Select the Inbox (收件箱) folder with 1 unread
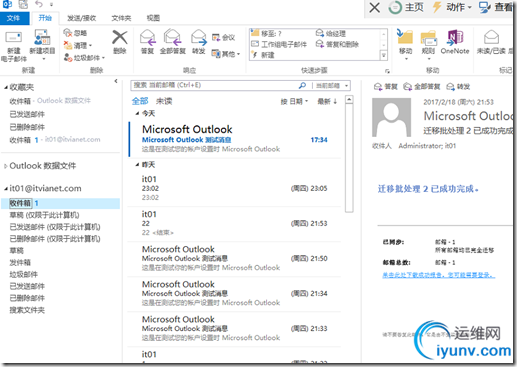Viewport: 517px width, 367px height. [60, 203]
